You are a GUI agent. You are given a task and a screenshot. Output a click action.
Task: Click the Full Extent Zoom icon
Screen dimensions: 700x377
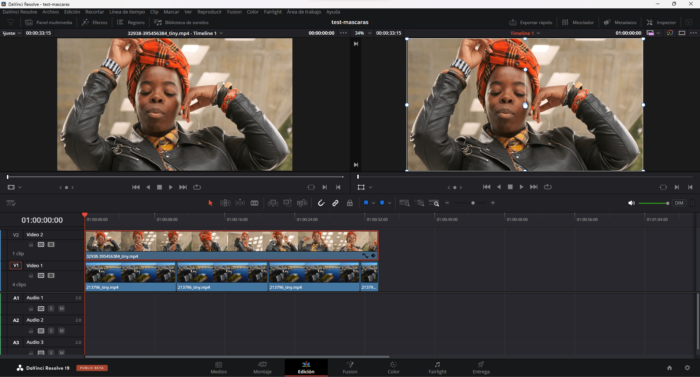click(x=404, y=203)
